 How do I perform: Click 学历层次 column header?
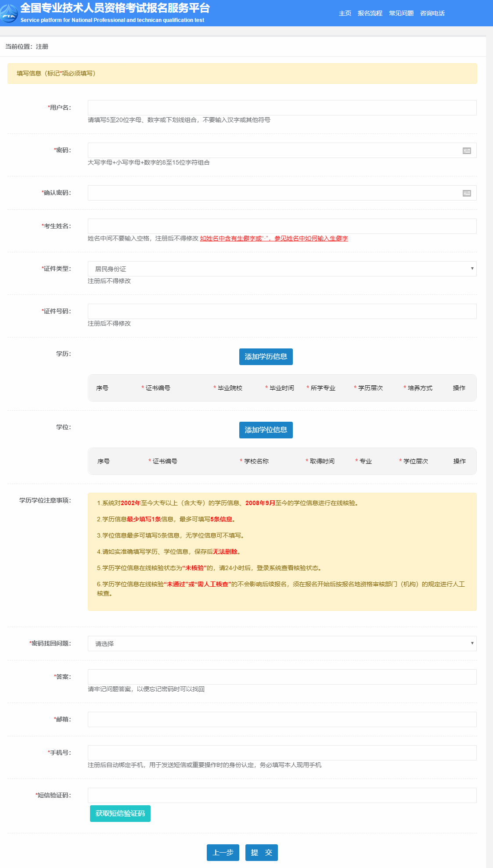tap(368, 388)
